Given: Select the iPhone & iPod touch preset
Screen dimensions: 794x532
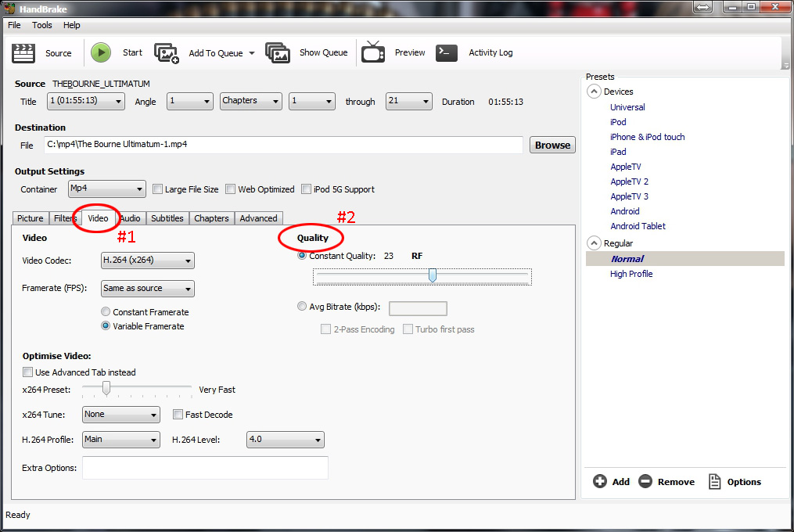Looking at the screenshot, I should tap(647, 137).
